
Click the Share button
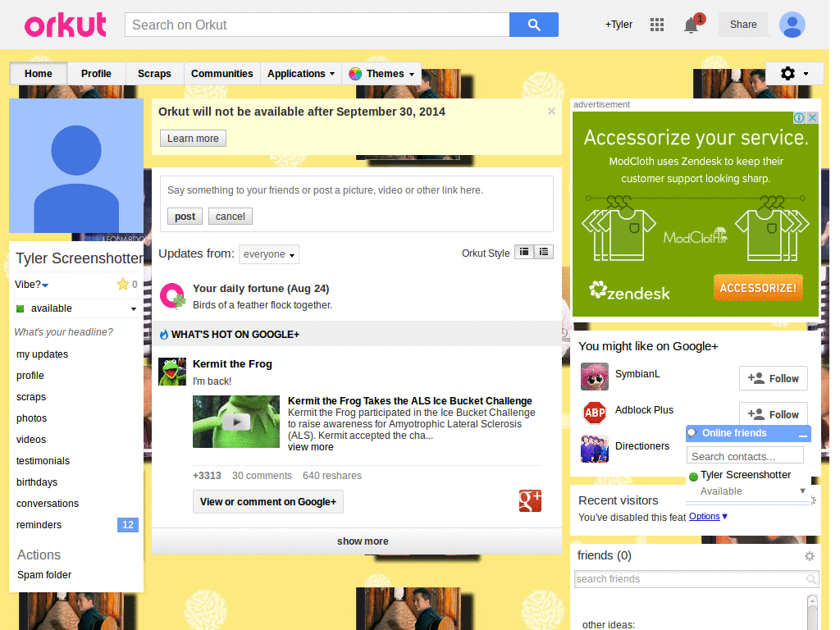[x=743, y=25]
